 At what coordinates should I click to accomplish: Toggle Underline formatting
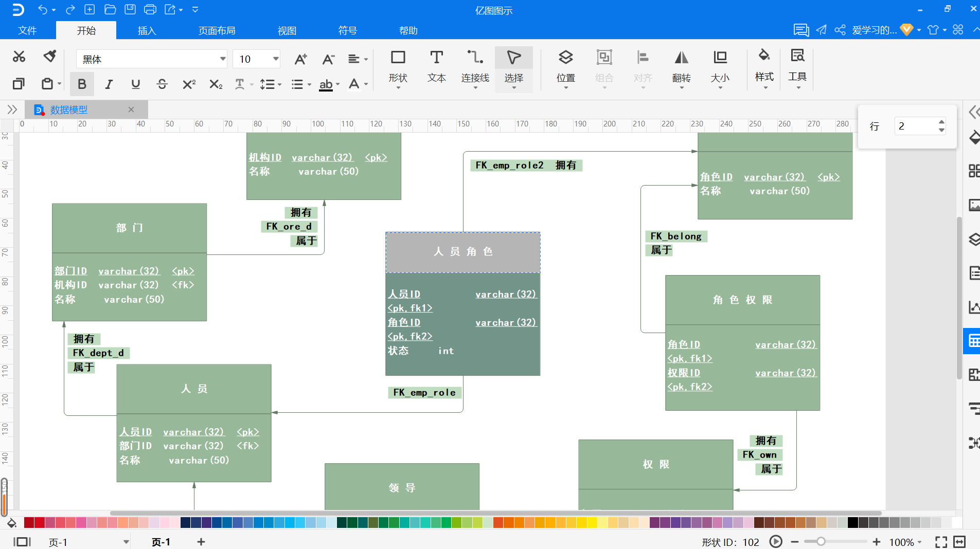coord(135,84)
